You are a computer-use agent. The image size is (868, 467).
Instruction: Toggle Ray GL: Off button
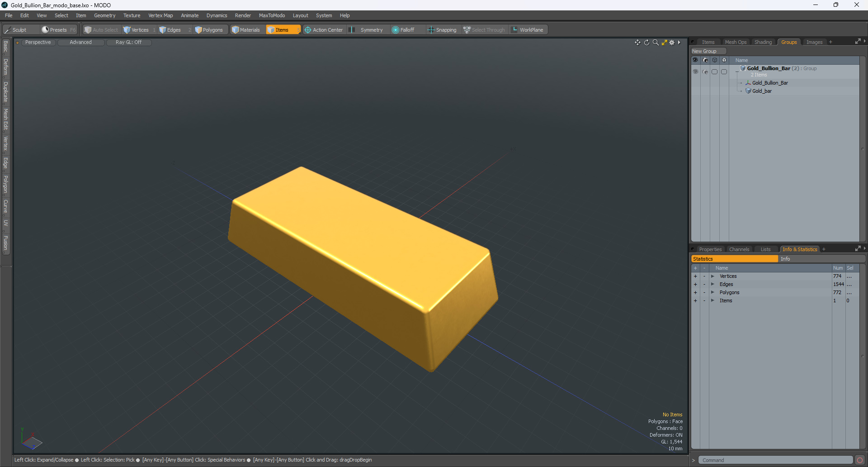128,43
